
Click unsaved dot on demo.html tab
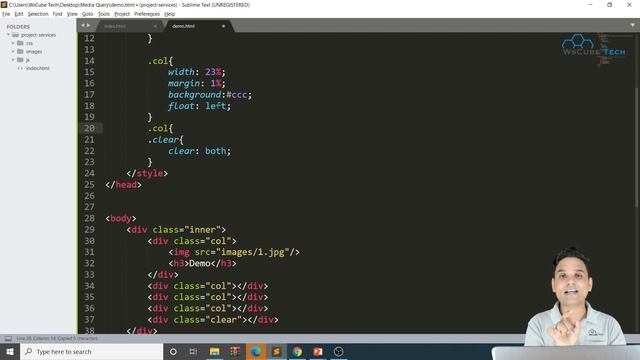point(223,26)
